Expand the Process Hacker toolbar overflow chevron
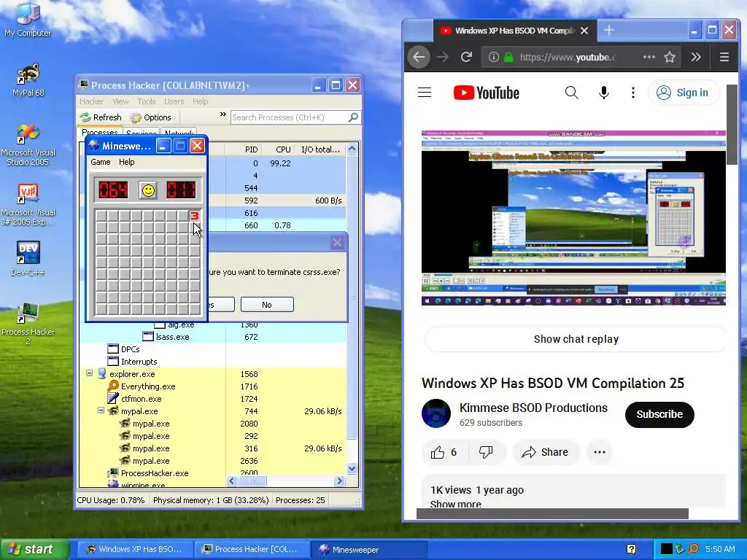Screen dimensions: 747x560 coord(222,114)
